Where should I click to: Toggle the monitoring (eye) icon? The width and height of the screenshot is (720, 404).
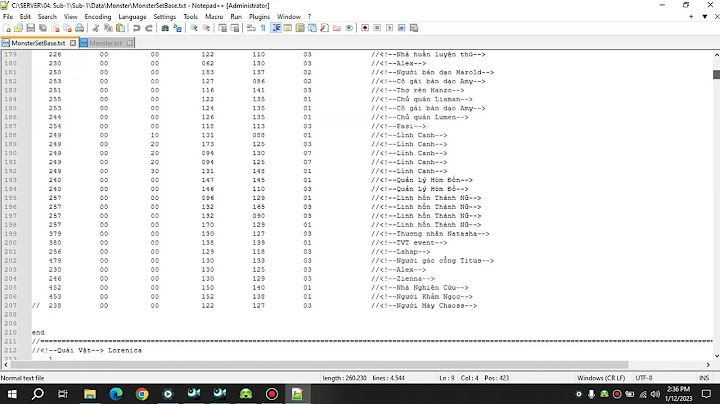click(x=349, y=28)
